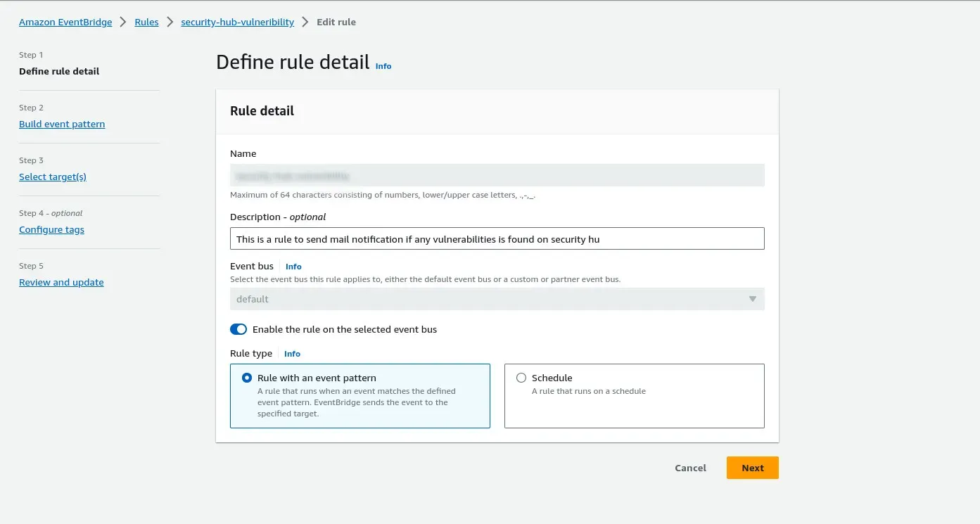Jump to Step 4 Configure tags
This screenshot has height=524, width=980.
point(51,229)
